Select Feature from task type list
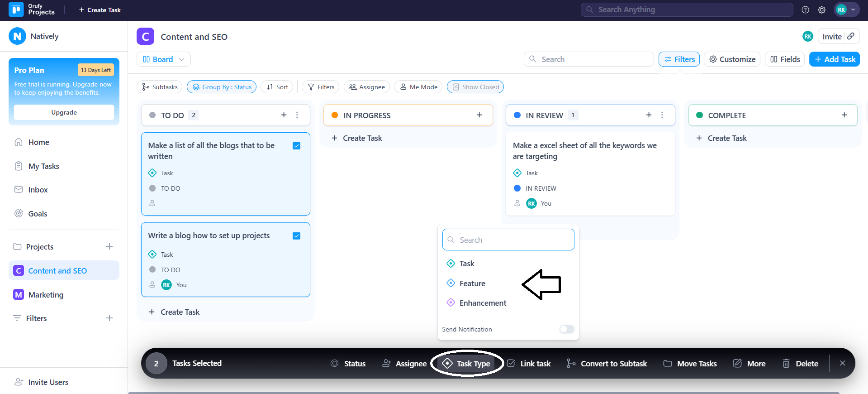The height and width of the screenshot is (394, 868). click(x=472, y=283)
